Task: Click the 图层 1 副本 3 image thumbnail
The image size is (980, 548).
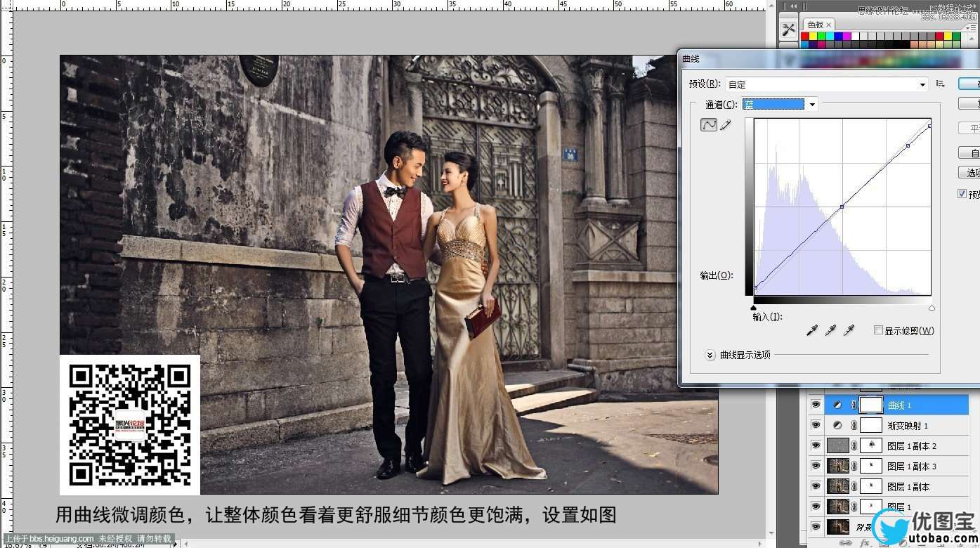Action: click(837, 466)
